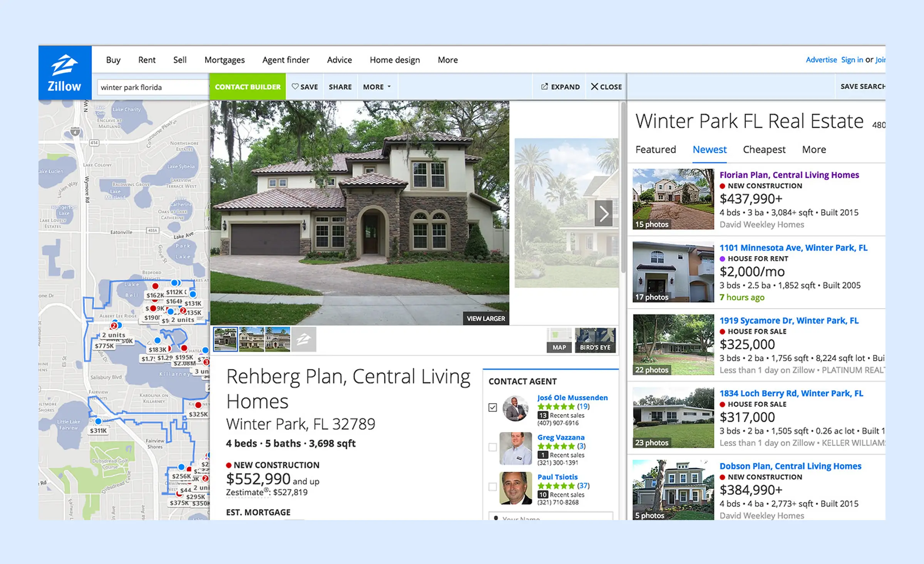Click the 1834 Loch Berry Rd listing photo
This screenshot has height=564, width=924.
tap(673, 418)
